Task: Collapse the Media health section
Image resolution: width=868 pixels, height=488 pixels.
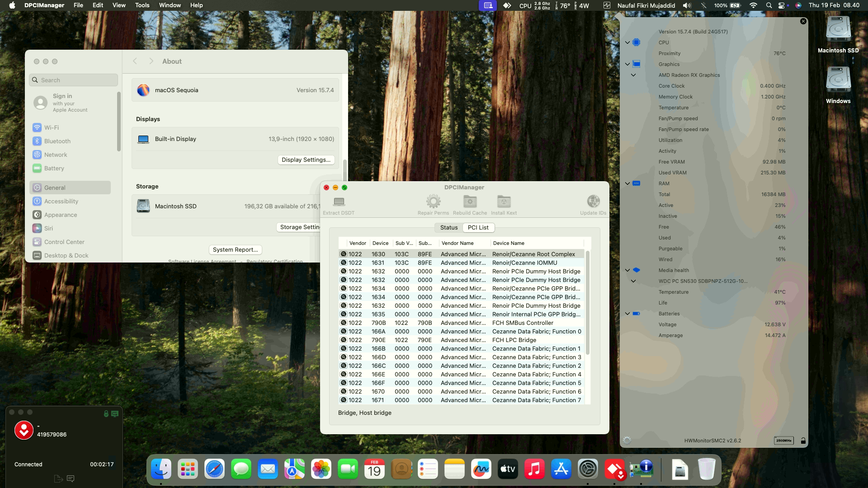Action: (627, 270)
